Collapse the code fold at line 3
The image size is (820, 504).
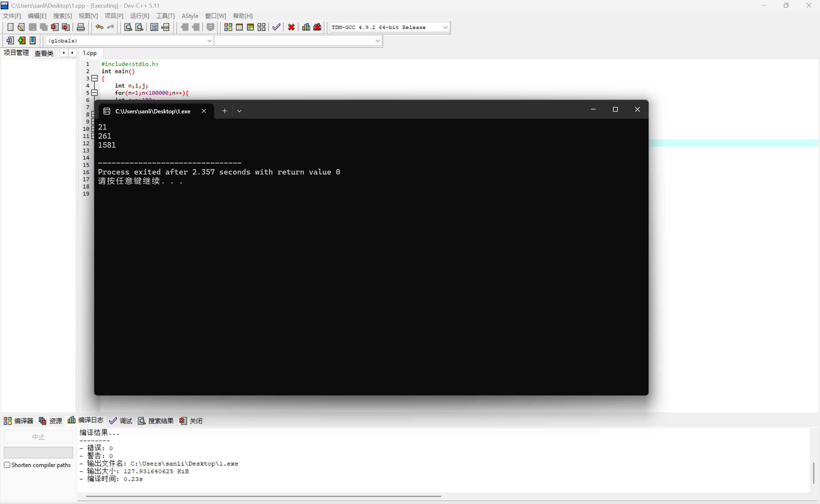pyautogui.click(x=95, y=78)
